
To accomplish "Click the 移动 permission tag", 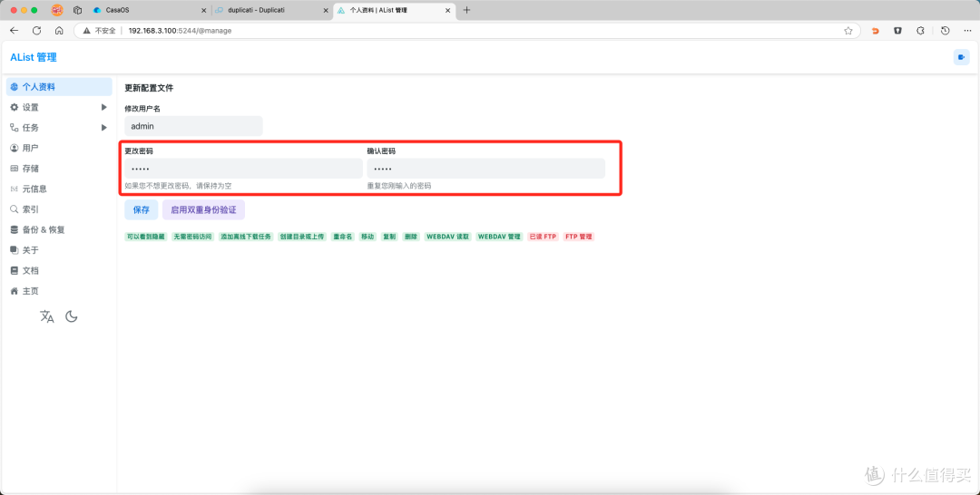I will (x=367, y=237).
